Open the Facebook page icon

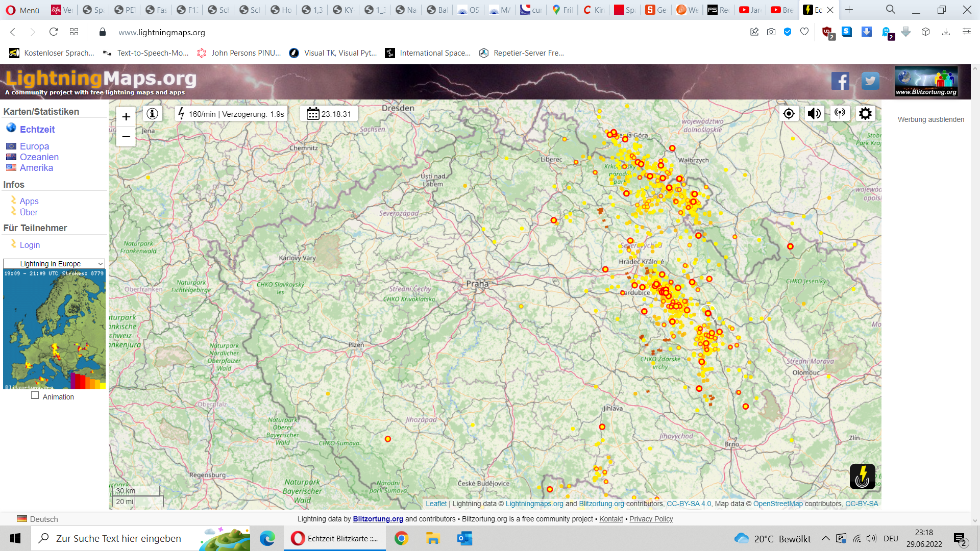pyautogui.click(x=840, y=81)
